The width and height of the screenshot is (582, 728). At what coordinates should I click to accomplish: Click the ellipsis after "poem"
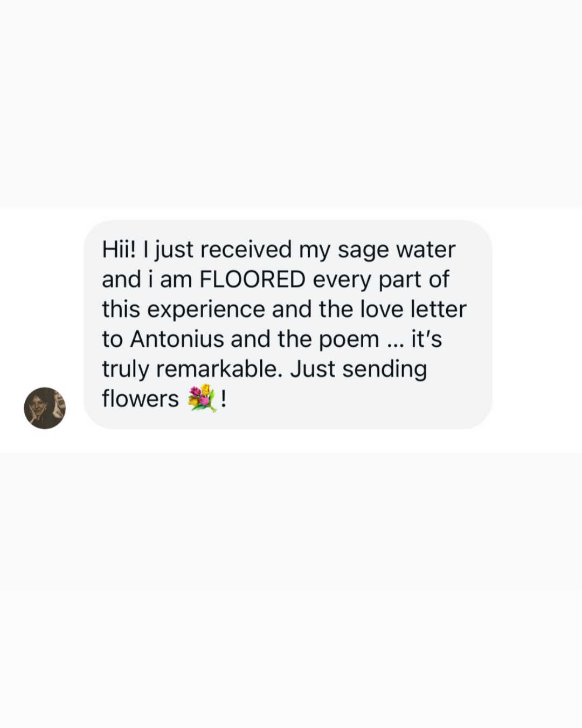(x=395, y=340)
